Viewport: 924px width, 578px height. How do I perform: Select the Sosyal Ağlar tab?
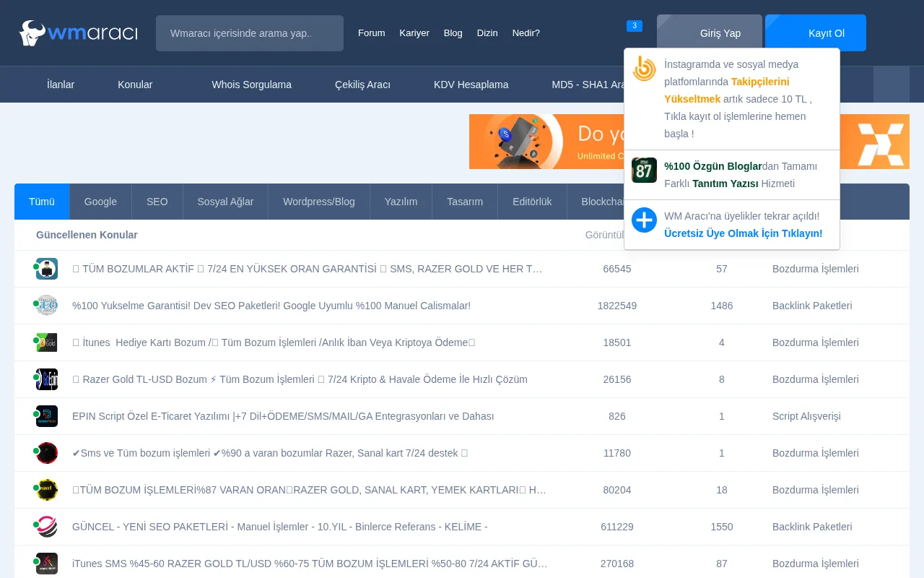[x=225, y=202]
